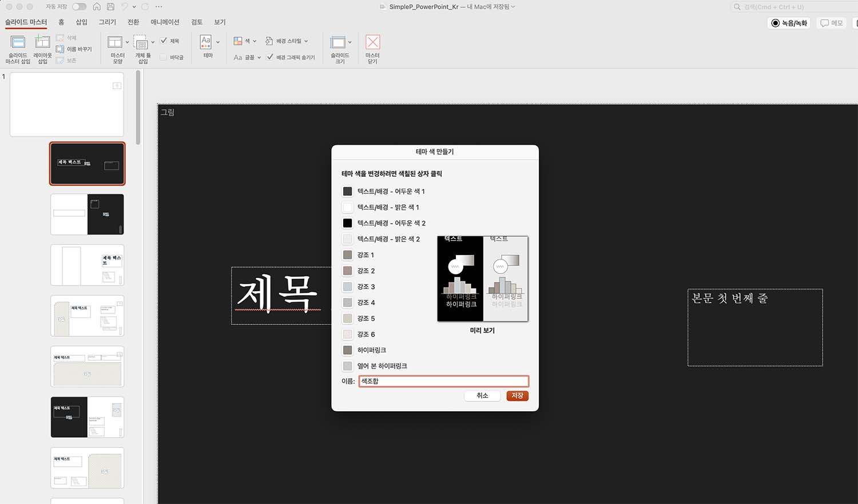This screenshot has width=858, height=504.
Task: Toggle the 바닥글 footer checkbox
Action: pos(164,57)
